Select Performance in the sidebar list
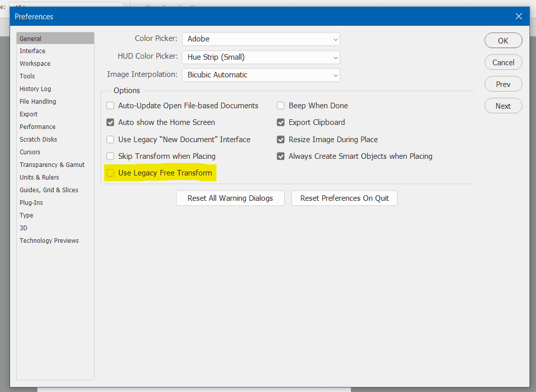Image resolution: width=536 pixels, height=392 pixels. pos(37,127)
